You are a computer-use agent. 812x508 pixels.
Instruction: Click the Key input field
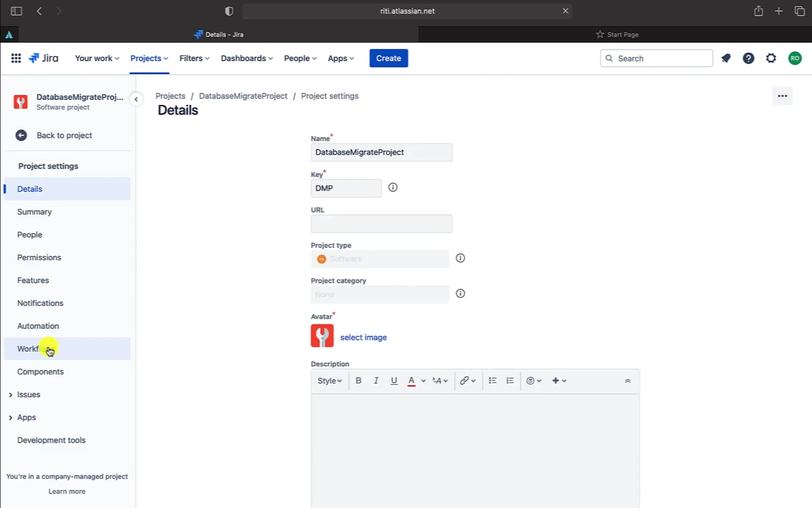[346, 188]
